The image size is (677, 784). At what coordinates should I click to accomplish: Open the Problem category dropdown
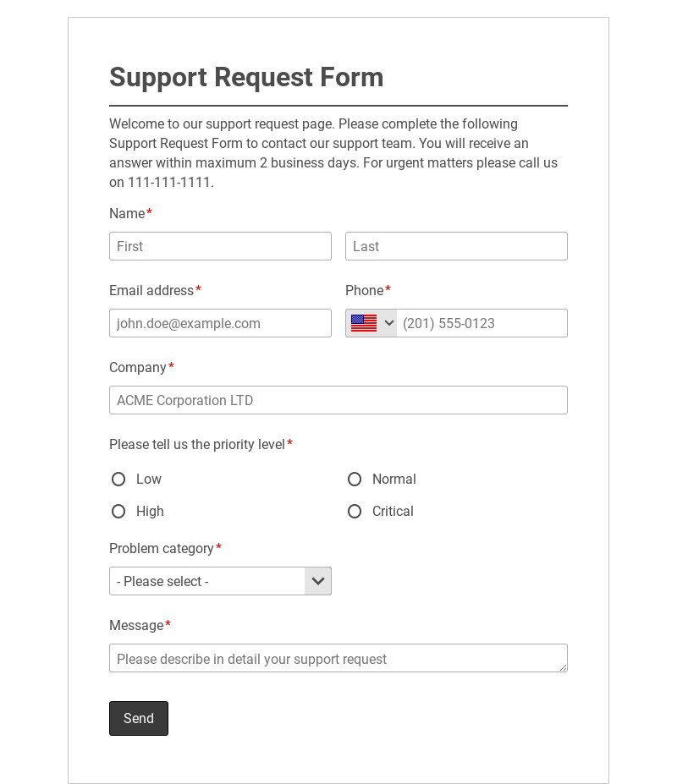(x=207, y=581)
